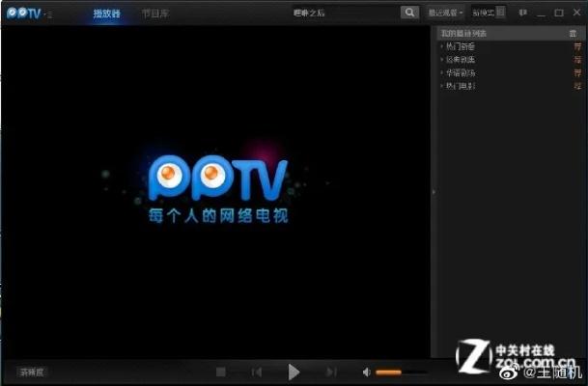This screenshot has width=588, height=386.
Task: Click the magnifier search icon
Action: pos(409,14)
